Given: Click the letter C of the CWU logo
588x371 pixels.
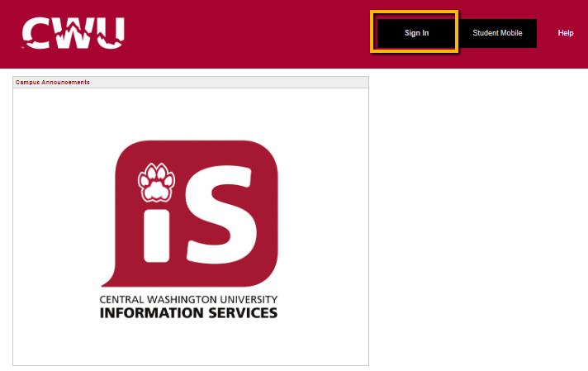Looking at the screenshot, I should (x=36, y=33).
